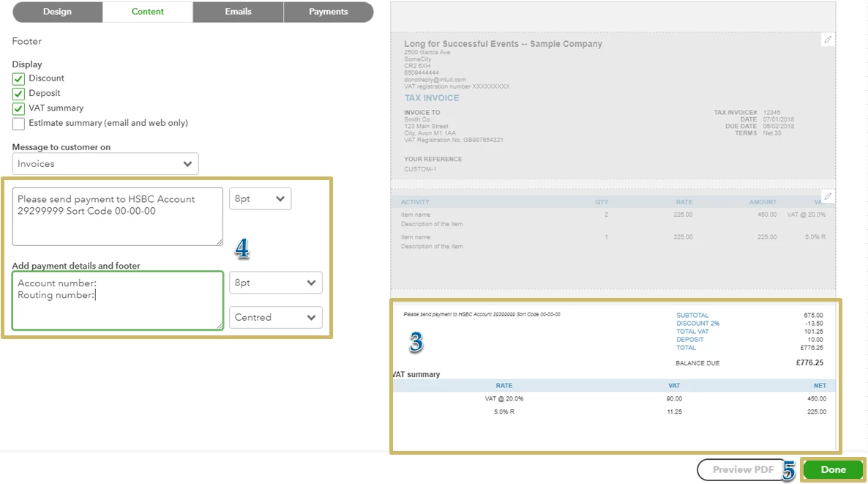Select the Content tab
868x484 pixels.
tap(148, 12)
